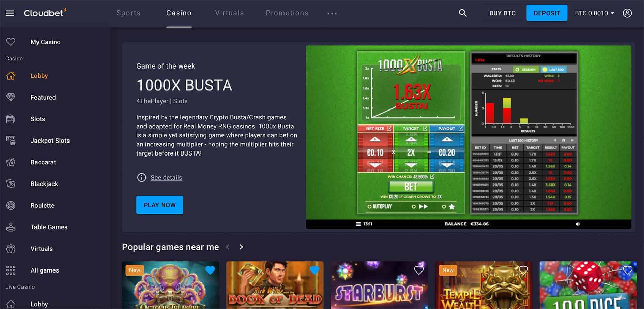Click the blue DEPOSIT button
This screenshot has height=309, width=644.
coord(547,13)
